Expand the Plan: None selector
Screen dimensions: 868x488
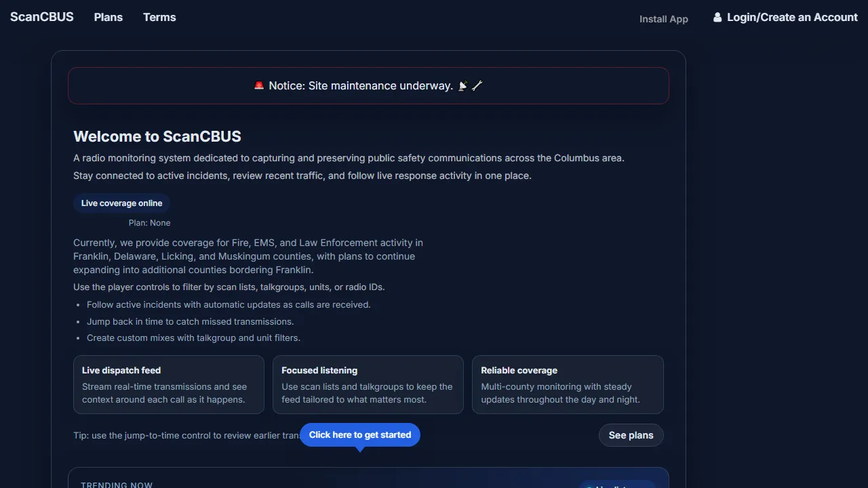149,222
